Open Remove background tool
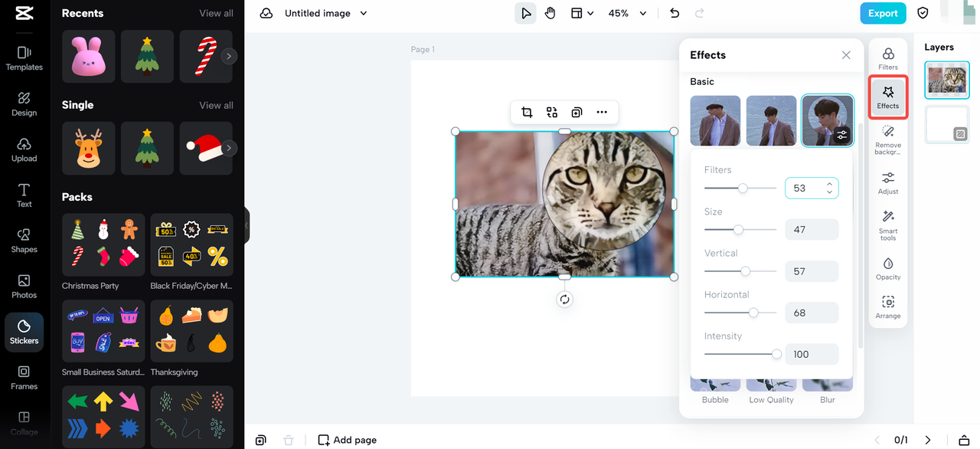 (x=888, y=140)
